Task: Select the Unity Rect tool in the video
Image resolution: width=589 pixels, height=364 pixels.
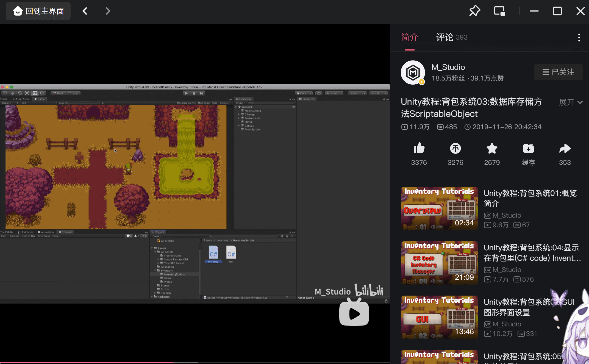Action: point(35,93)
